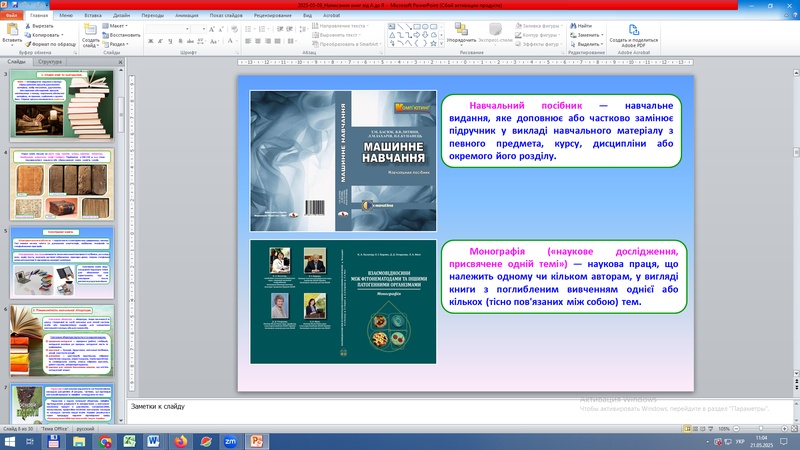
Task: Toggle strikethrough (abc) formatting
Action: pyautogui.click(x=190, y=41)
